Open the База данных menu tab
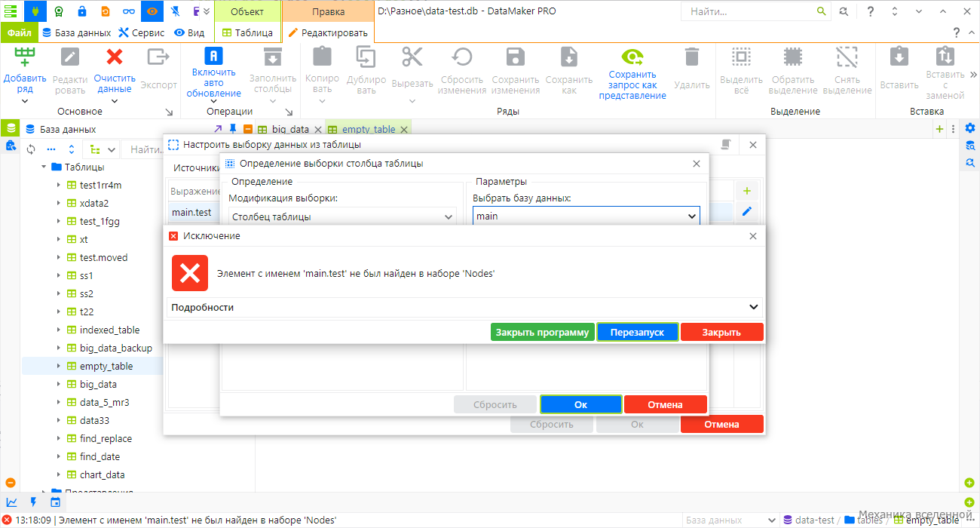 tap(76, 32)
